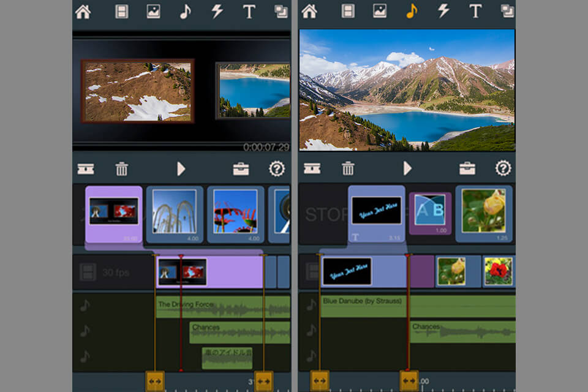Tap the left yellow trim handle in right screen
Image resolution: width=588 pixels, height=392 pixels.
(319, 380)
